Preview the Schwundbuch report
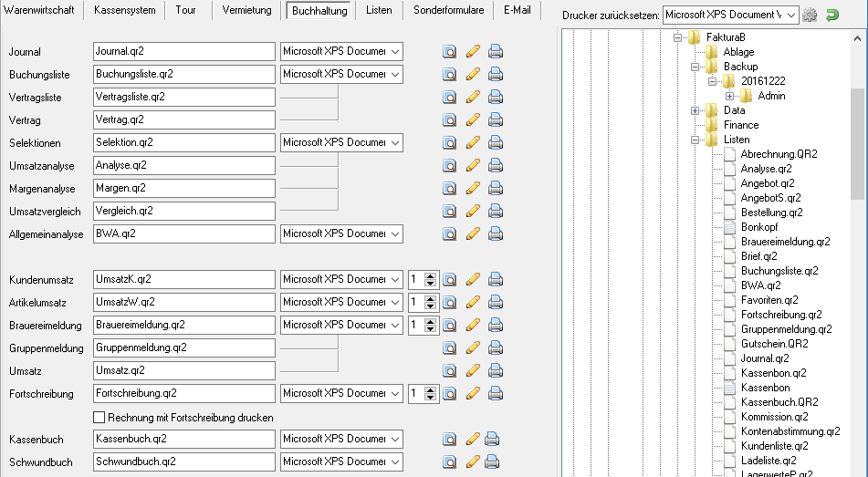 point(449,461)
